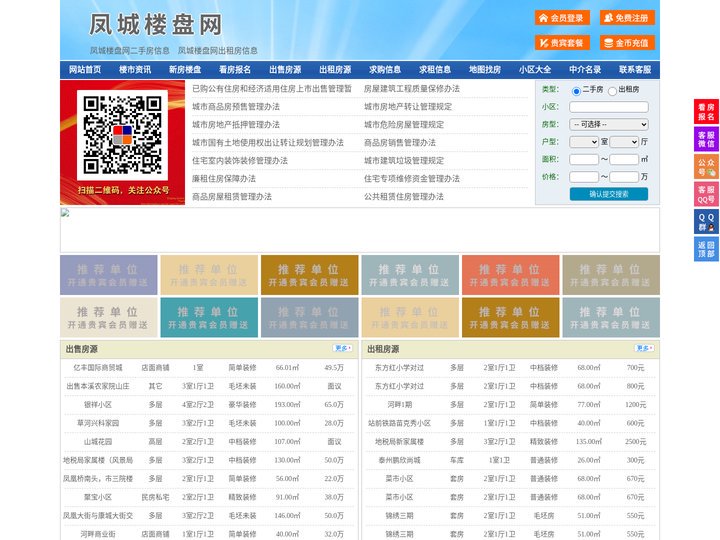This screenshot has width=720, height=540.
Task: Click the orange 公众号 sidebar icon
Action: click(706, 167)
